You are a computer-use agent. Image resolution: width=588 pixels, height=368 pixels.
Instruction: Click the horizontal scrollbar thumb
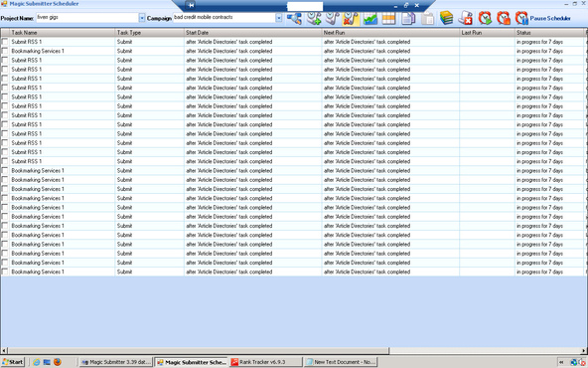click(198, 351)
